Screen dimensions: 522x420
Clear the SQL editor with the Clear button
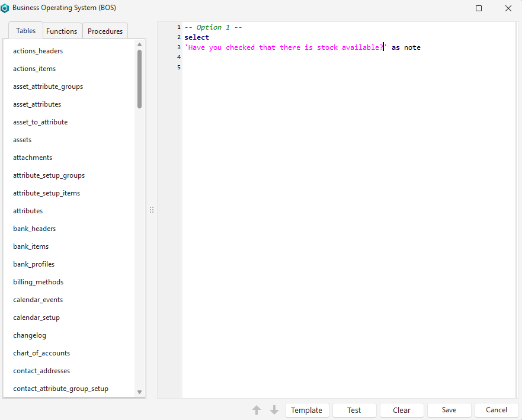coord(402,410)
